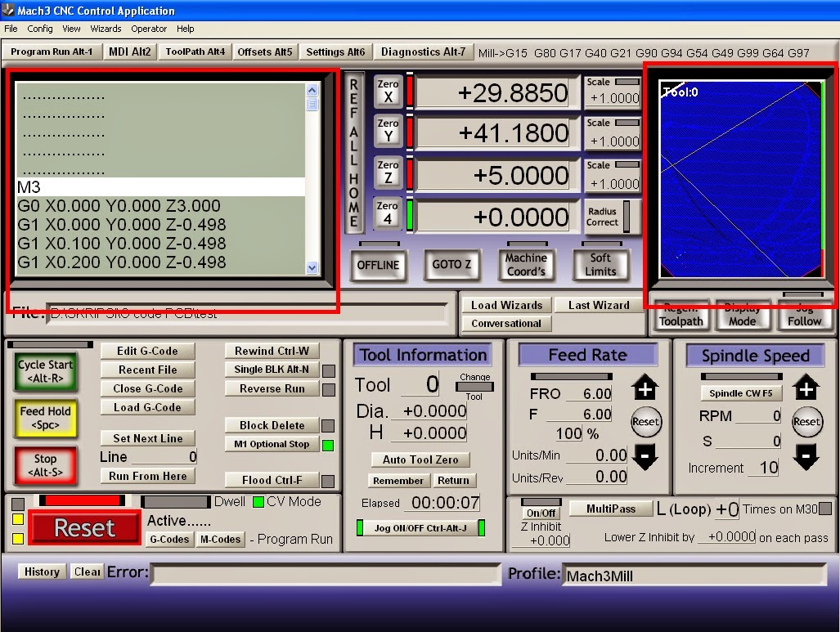Click Recent File button
The image size is (840, 632).
click(x=147, y=370)
